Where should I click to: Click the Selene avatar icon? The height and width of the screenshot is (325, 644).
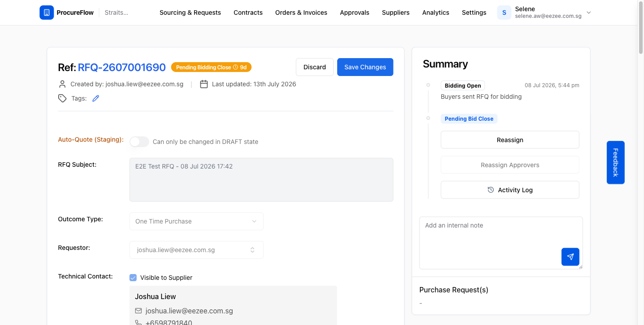(504, 13)
